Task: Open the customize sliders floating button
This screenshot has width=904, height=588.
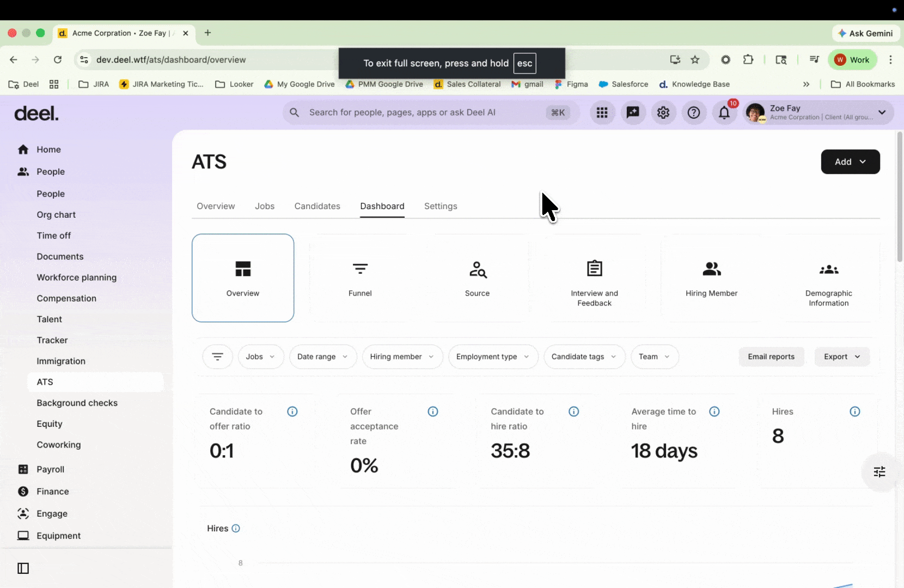Action: [x=879, y=472]
